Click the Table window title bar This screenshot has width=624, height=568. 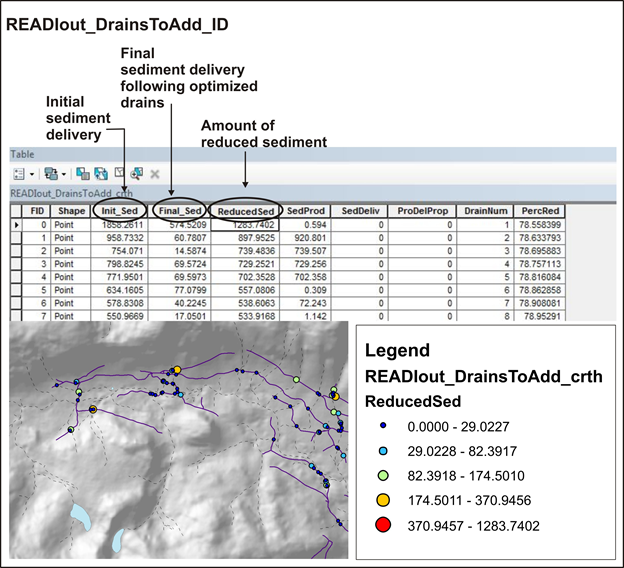pyautogui.click(x=300, y=154)
